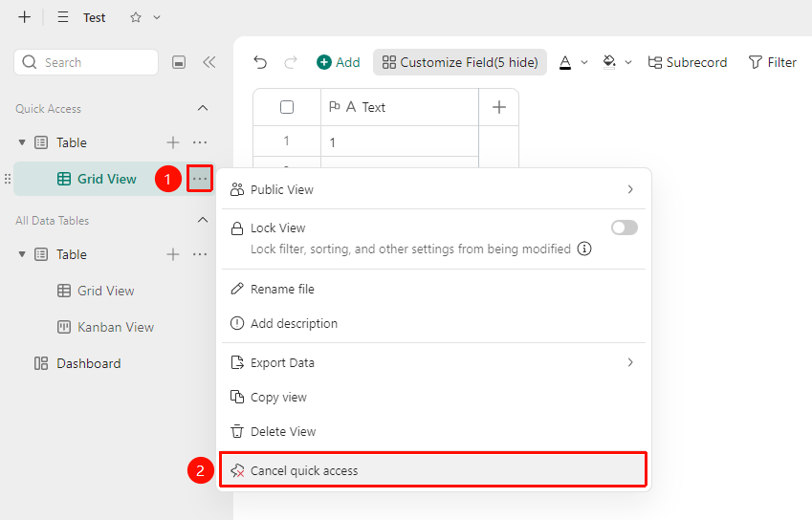Click the Add record button
The height and width of the screenshot is (520, 812).
(x=339, y=62)
